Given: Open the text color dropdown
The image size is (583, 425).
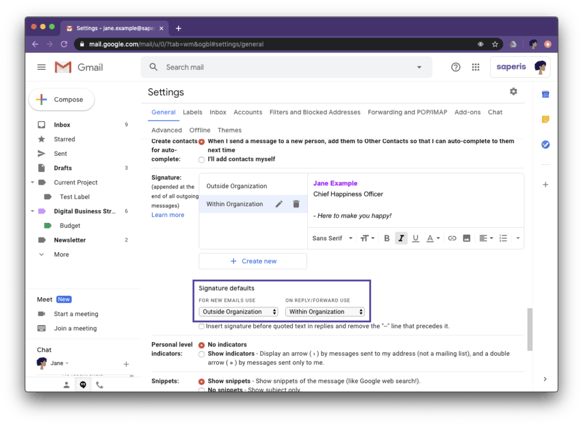Looking at the screenshot, I should pyautogui.click(x=433, y=238).
